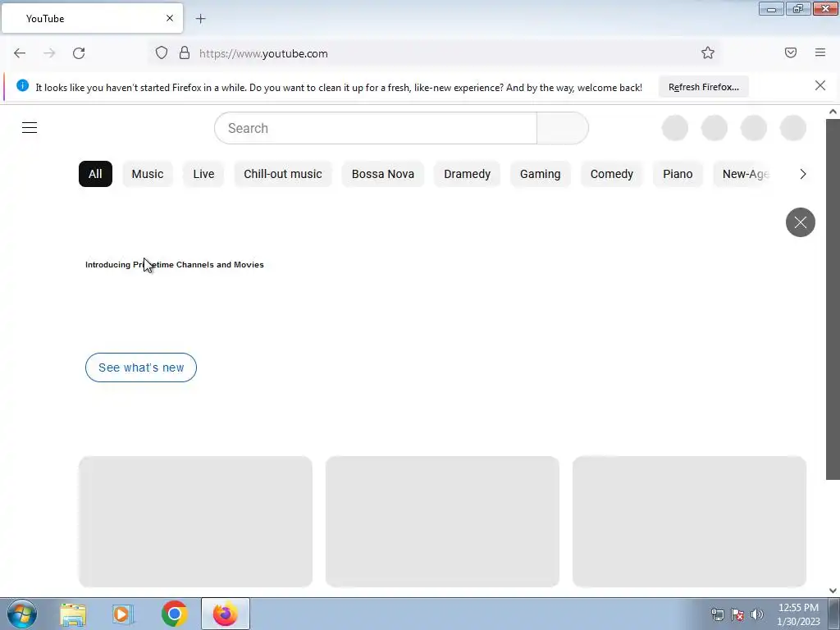The image size is (840, 630).
Task: Click Show desktop strip beside the clock
Action: click(x=834, y=614)
